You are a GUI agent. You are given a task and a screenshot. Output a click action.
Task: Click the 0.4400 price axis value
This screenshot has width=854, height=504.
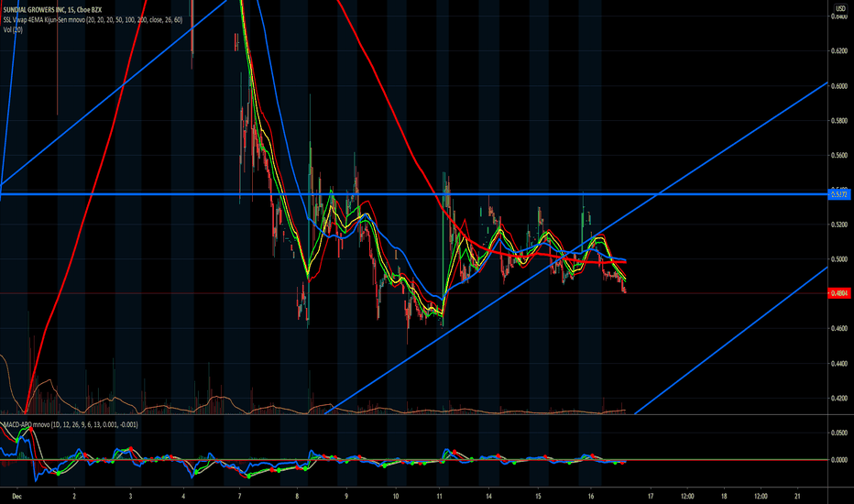[839, 364]
